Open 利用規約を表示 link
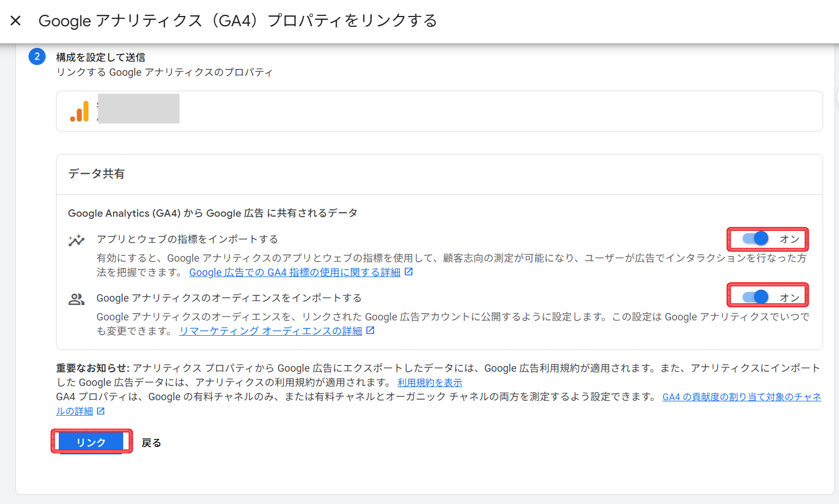This screenshot has width=839, height=504. [429, 383]
